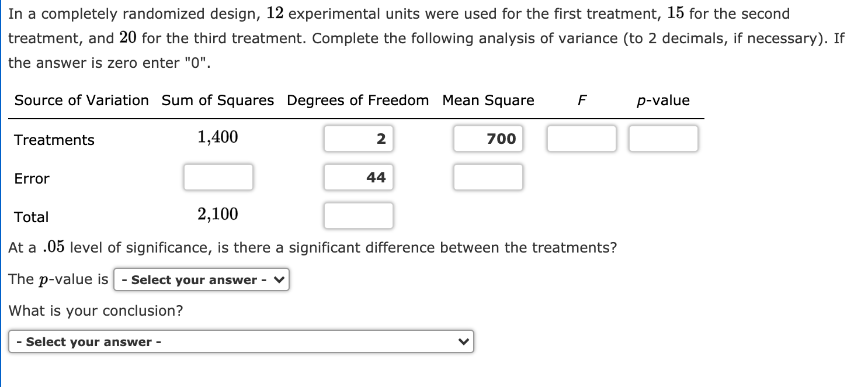
Task: Click the Mean Square column header
Action: [488, 100]
